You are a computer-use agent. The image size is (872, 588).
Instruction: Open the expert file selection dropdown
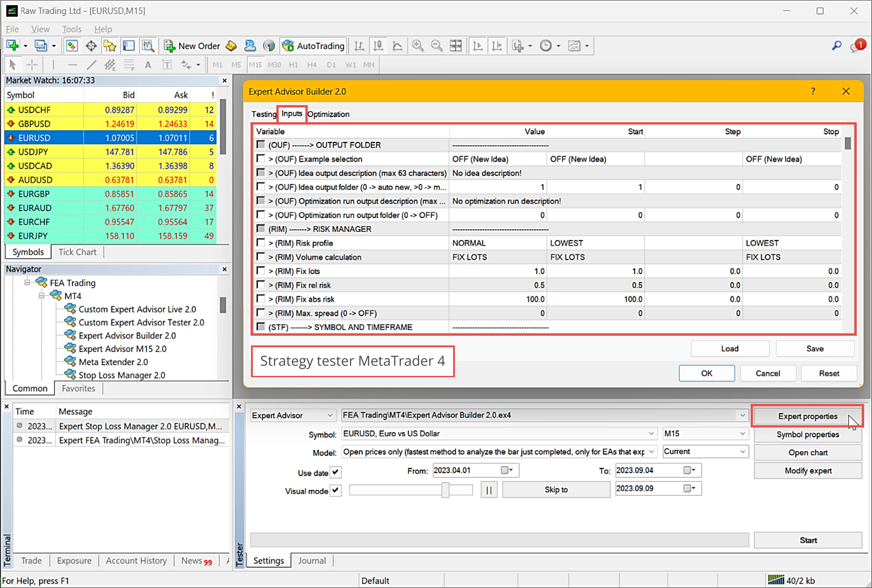pyautogui.click(x=544, y=415)
